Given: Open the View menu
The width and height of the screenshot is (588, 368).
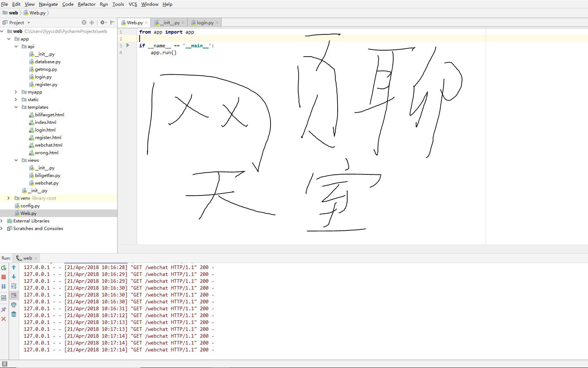Looking at the screenshot, I should (30, 4).
